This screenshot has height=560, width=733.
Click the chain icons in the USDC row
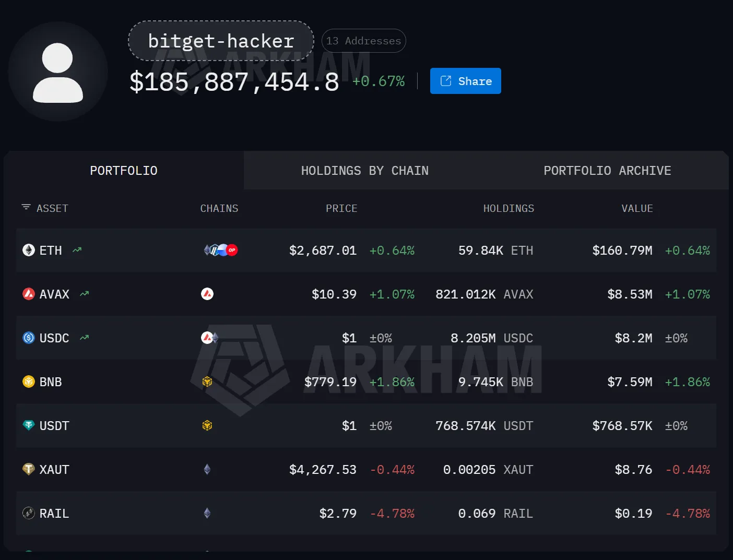[x=210, y=338]
